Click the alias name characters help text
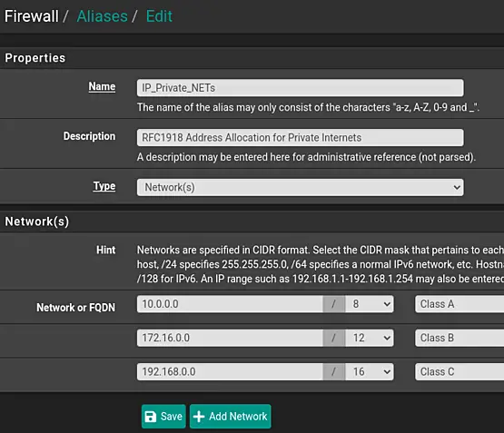Screen dimensions: 504x433 [308, 107]
